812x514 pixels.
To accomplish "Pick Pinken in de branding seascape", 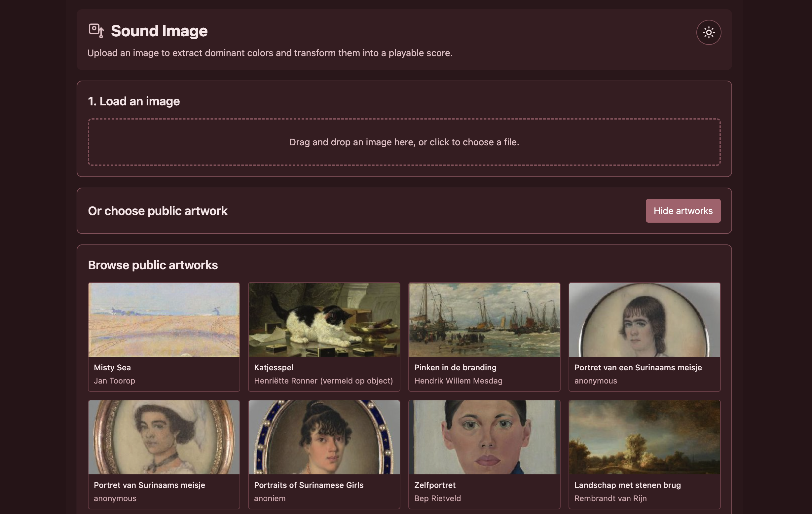I will [x=484, y=319].
